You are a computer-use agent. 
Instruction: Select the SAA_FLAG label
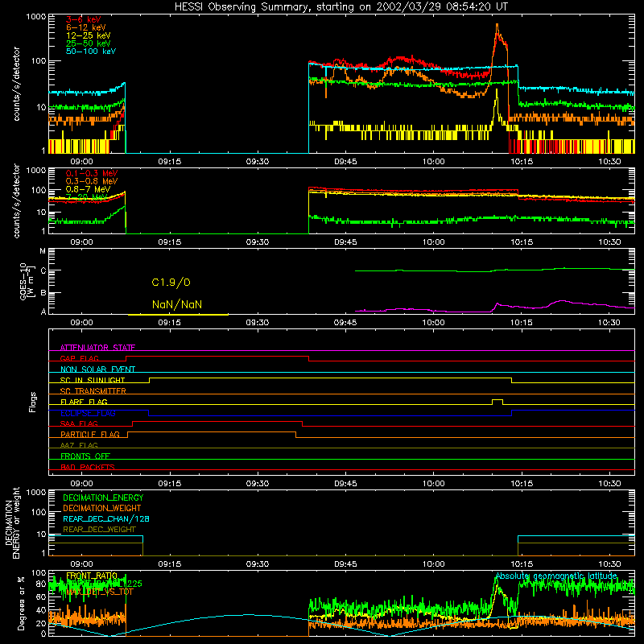(x=79, y=423)
